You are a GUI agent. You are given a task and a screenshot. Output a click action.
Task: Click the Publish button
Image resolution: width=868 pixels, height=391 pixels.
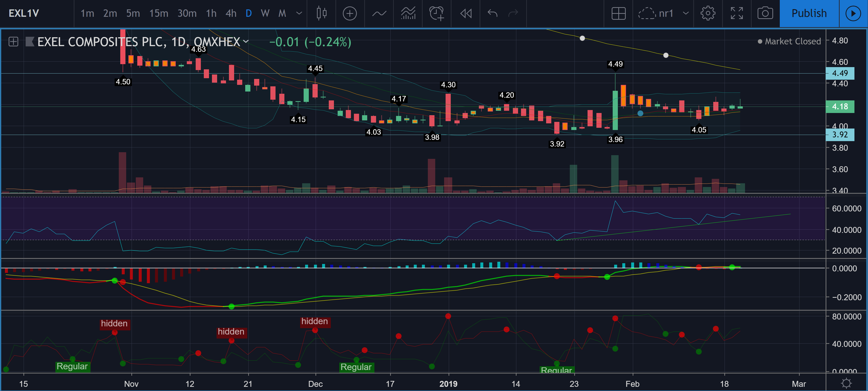[x=809, y=14]
